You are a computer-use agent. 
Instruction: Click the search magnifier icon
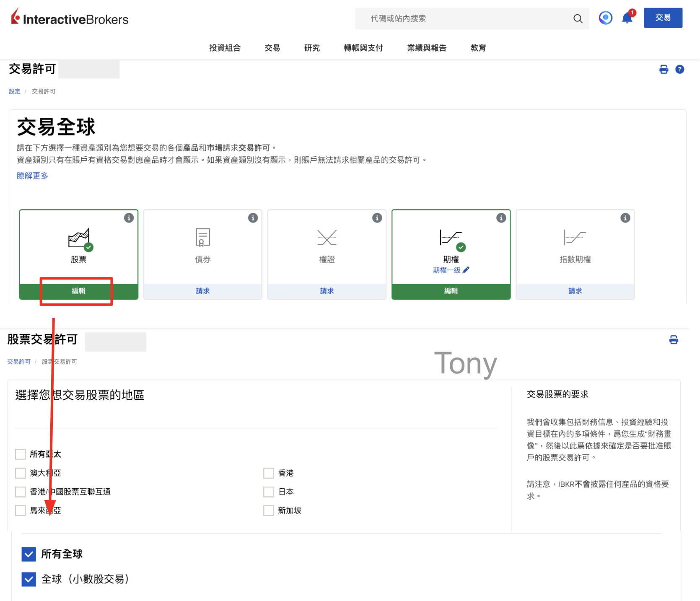coord(578,19)
